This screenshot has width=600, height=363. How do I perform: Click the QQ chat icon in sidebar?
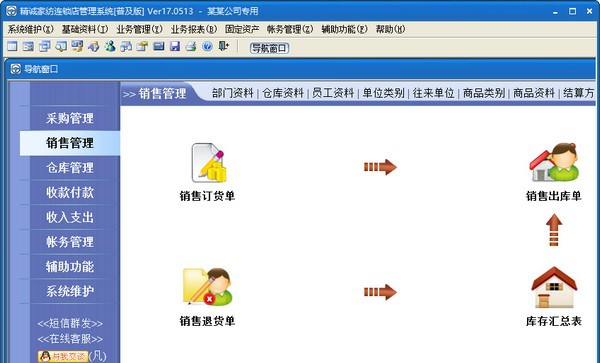pos(63,356)
